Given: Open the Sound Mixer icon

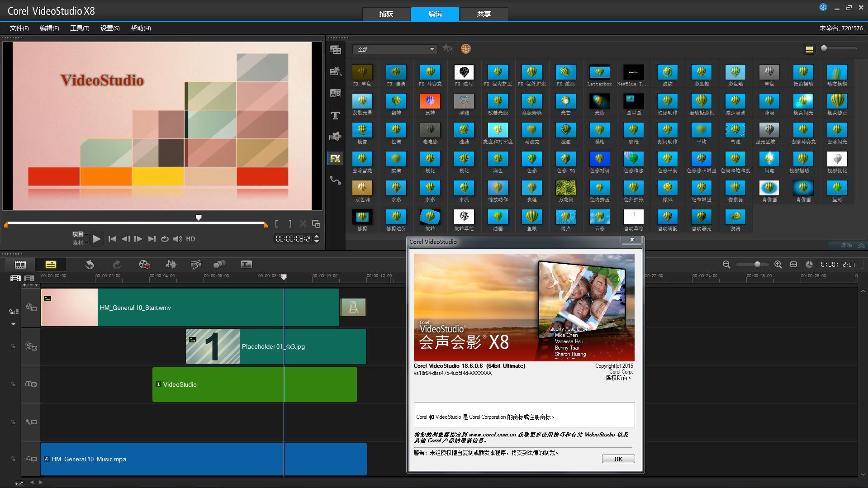Looking at the screenshot, I should (171, 265).
